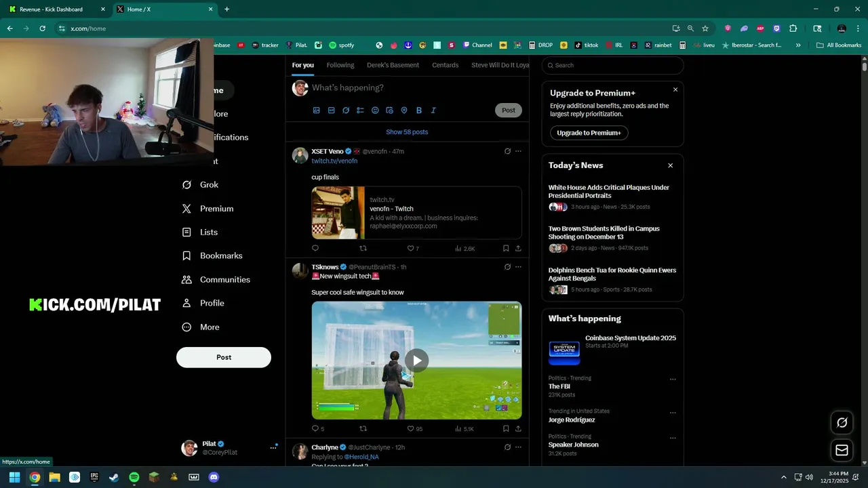Open twitch.tv/venofn link in post
868x488 pixels.
point(334,161)
